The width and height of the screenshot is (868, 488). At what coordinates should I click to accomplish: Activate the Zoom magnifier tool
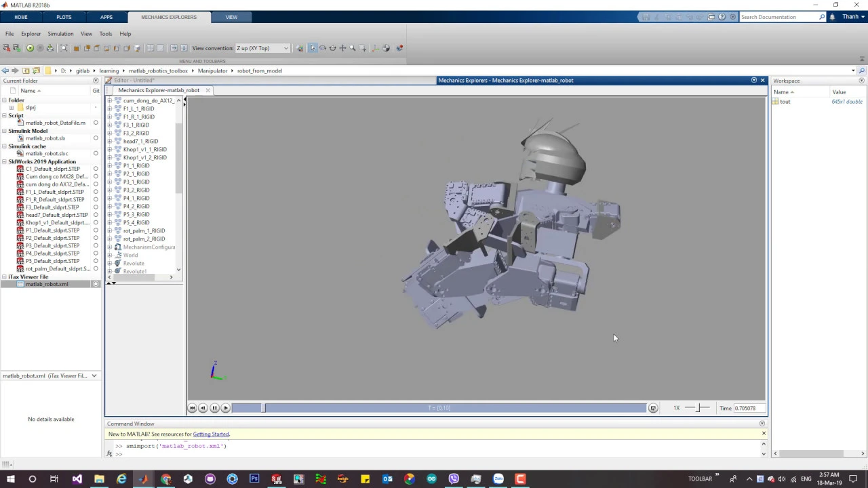(352, 48)
